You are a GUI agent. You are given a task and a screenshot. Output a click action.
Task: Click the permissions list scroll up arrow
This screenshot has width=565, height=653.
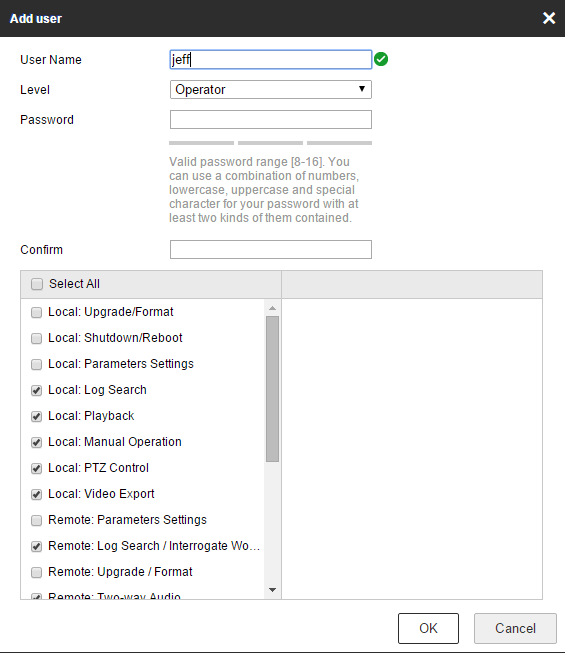pyautogui.click(x=272, y=308)
